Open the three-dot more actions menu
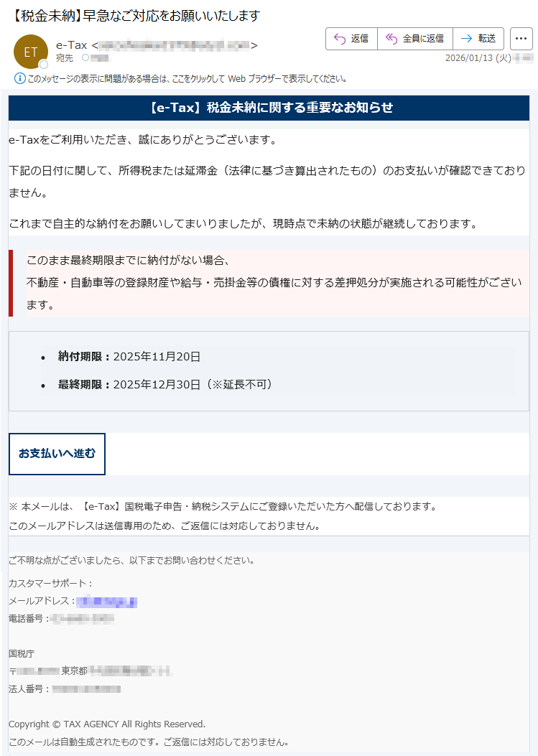This screenshot has height=756, width=538. pos(521,39)
